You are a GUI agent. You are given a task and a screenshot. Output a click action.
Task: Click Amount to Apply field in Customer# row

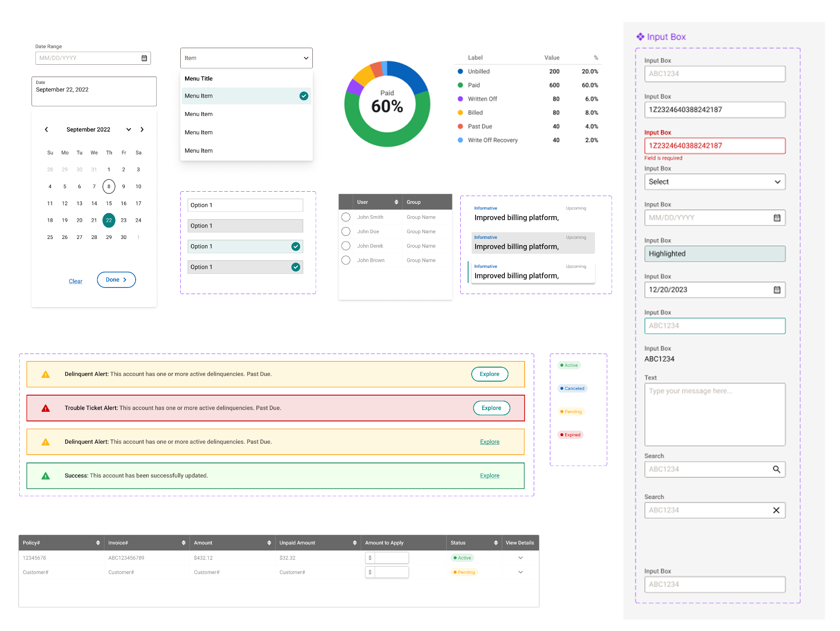coord(387,572)
